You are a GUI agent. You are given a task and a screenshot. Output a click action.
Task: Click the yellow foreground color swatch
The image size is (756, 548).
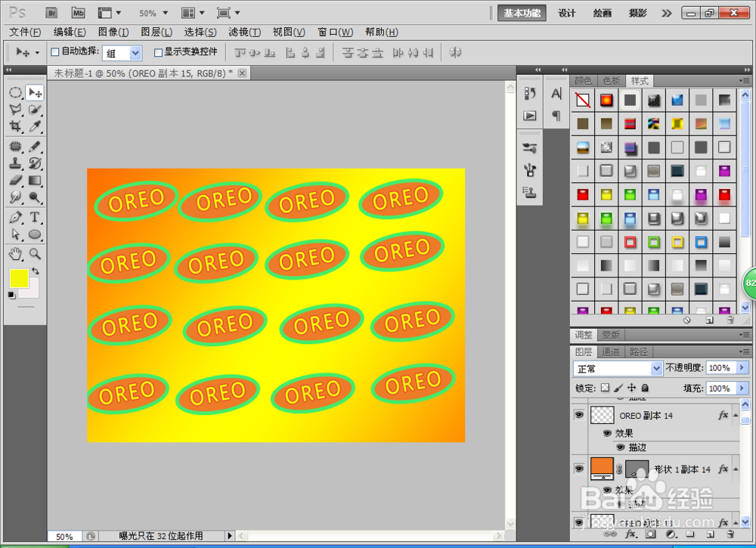coord(19,279)
